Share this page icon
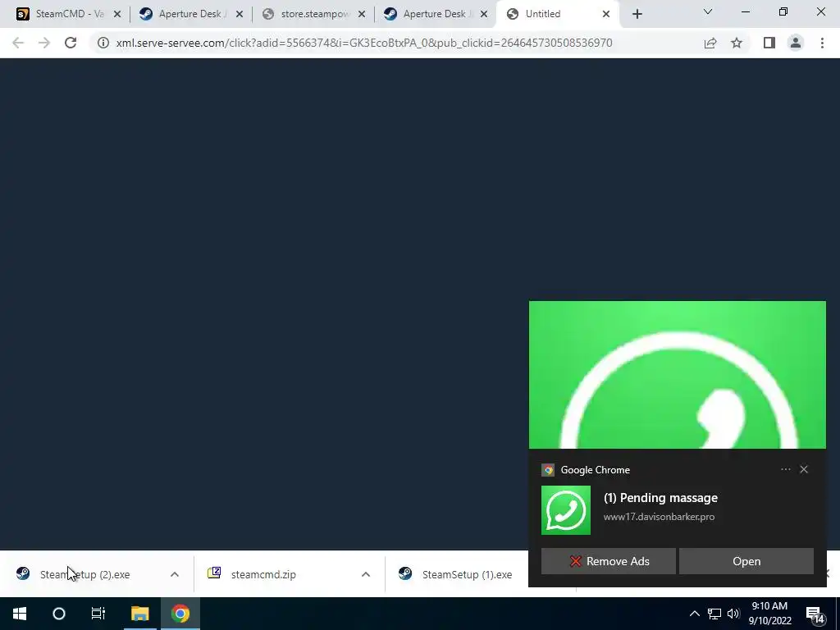Viewport: 840px width, 630px height. pos(710,43)
